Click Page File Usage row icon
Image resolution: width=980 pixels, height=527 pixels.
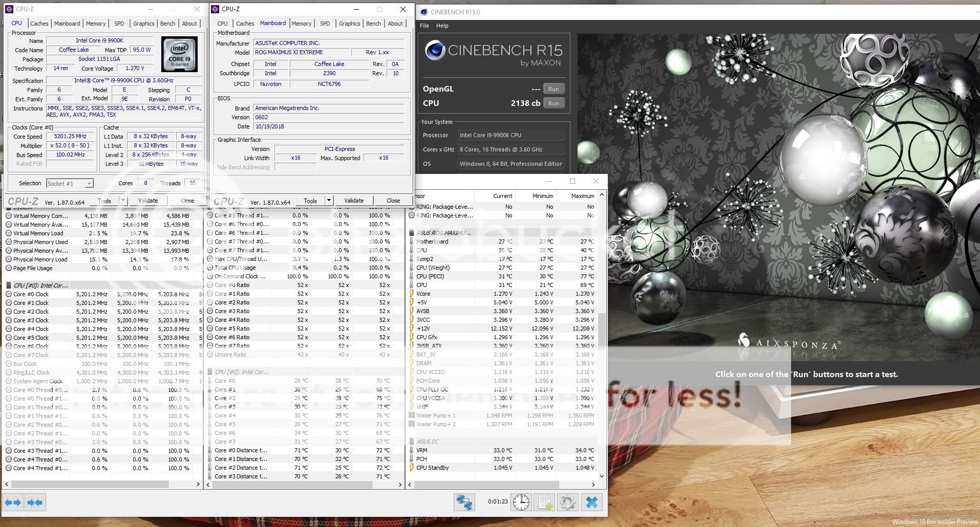pyautogui.click(x=9, y=268)
